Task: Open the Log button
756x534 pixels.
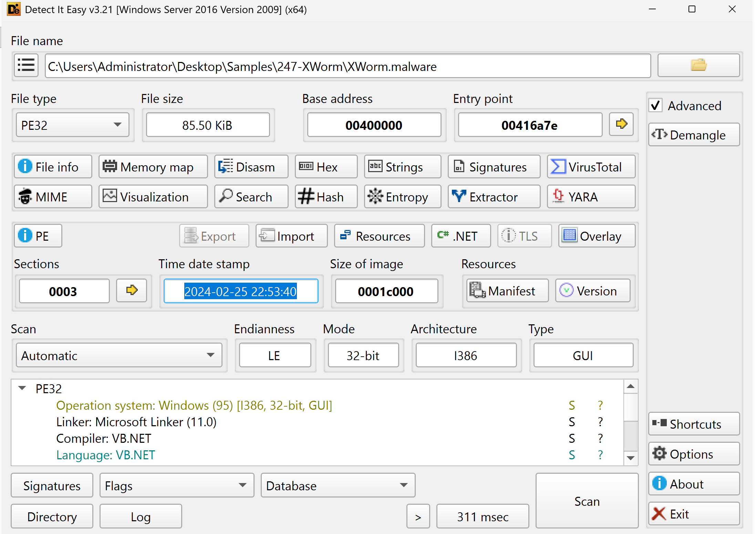Action: [141, 516]
